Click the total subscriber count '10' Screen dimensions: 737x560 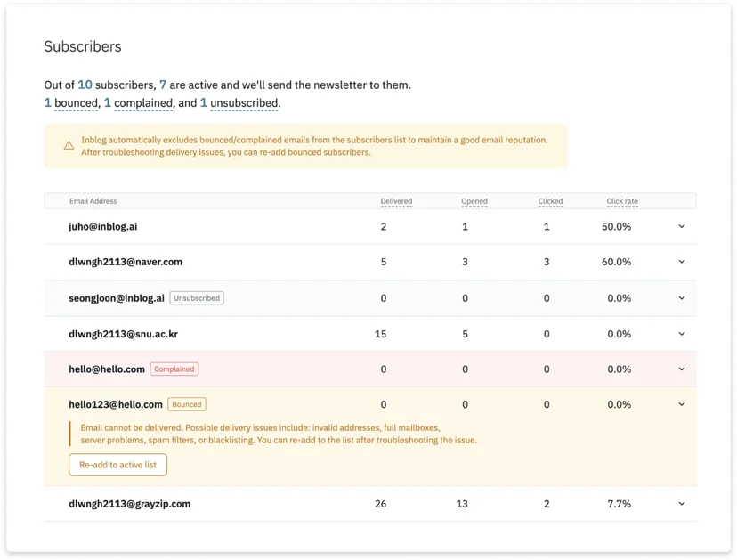pyautogui.click(x=85, y=85)
